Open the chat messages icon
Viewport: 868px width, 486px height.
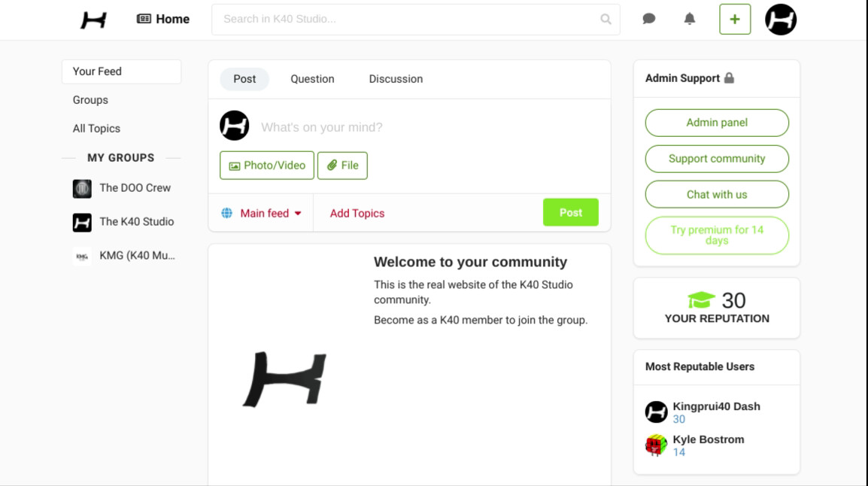[x=648, y=20]
